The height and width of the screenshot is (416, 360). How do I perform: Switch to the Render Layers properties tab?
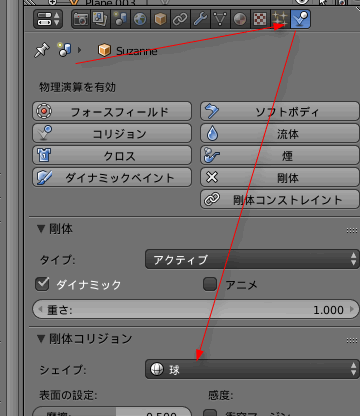point(100,19)
